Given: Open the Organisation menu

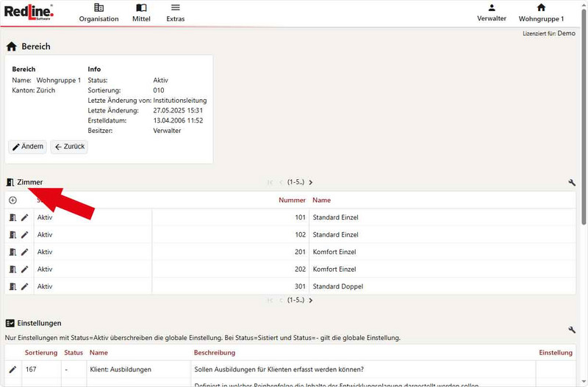Looking at the screenshot, I should coord(98,12).
